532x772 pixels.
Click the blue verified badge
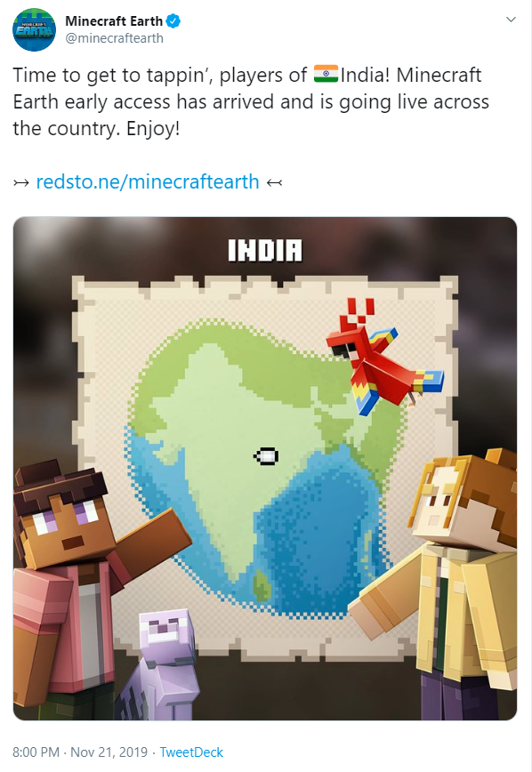[173, 21]
